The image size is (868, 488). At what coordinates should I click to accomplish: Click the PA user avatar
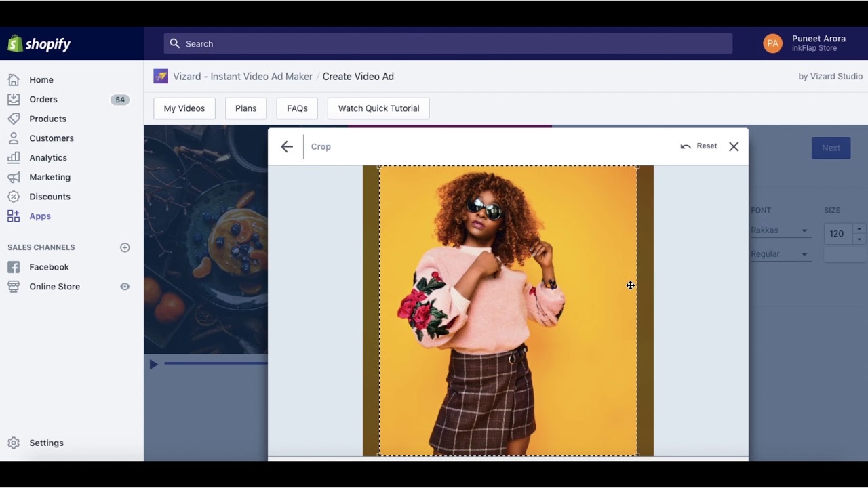pyautogui.click(x=772, y=43)
